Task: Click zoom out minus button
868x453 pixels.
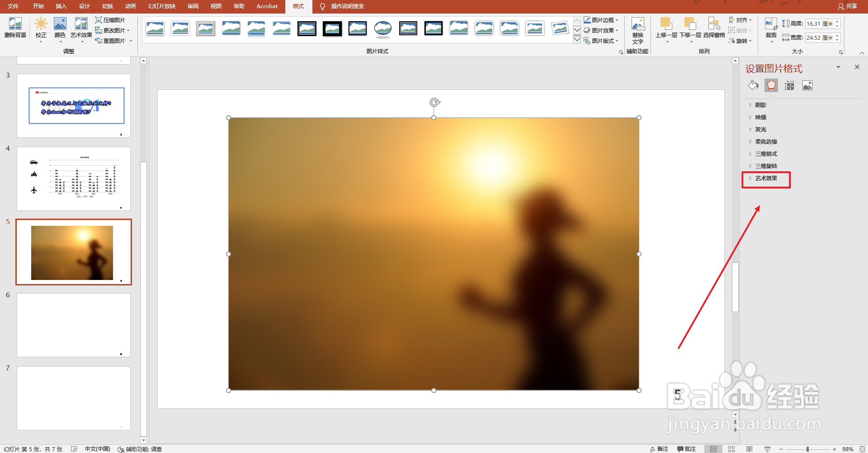Action: point(781,449)
